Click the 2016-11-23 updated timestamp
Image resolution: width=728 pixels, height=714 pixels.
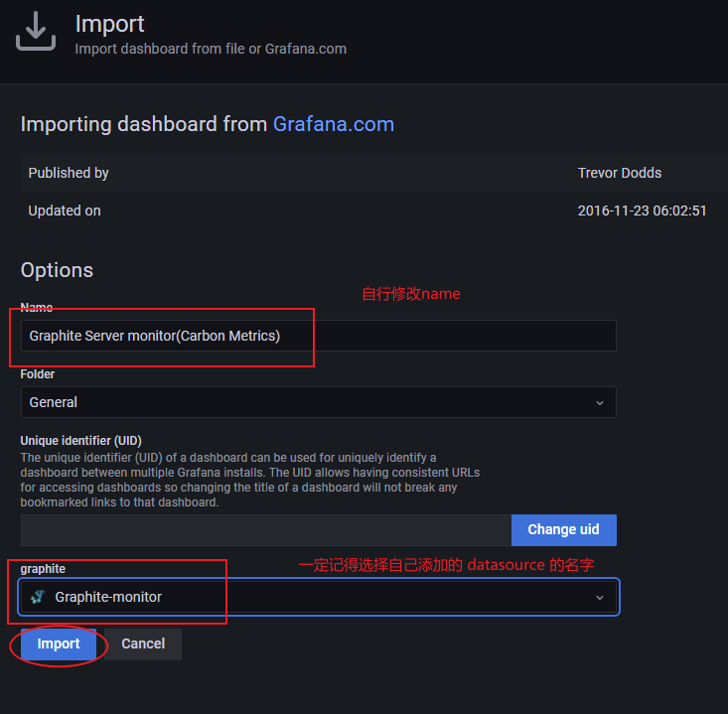(642, 211)
